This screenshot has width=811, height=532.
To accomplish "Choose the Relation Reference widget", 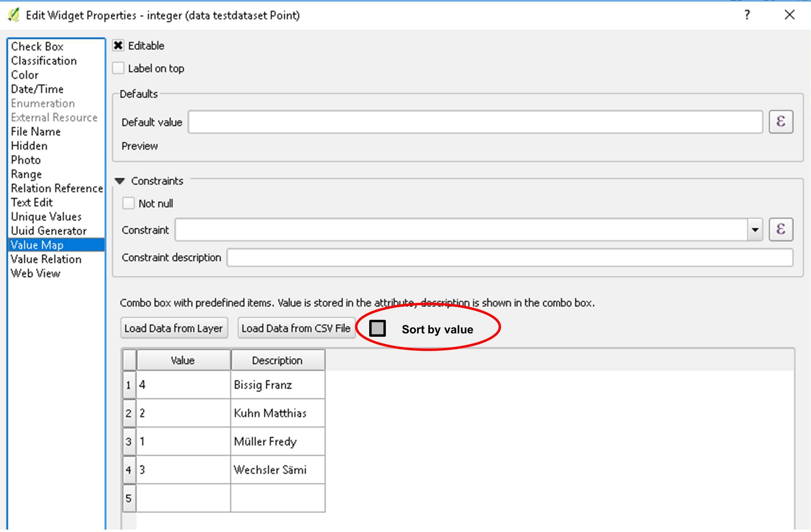I will pyautogui.click(x=57, y=188).
